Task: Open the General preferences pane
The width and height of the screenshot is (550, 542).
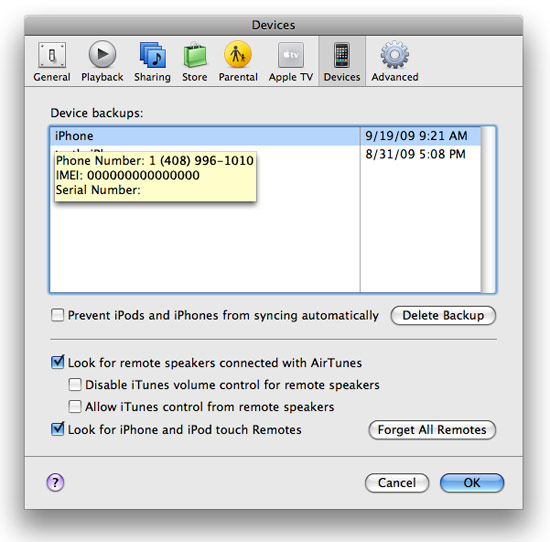Action: tap(52, 61)
